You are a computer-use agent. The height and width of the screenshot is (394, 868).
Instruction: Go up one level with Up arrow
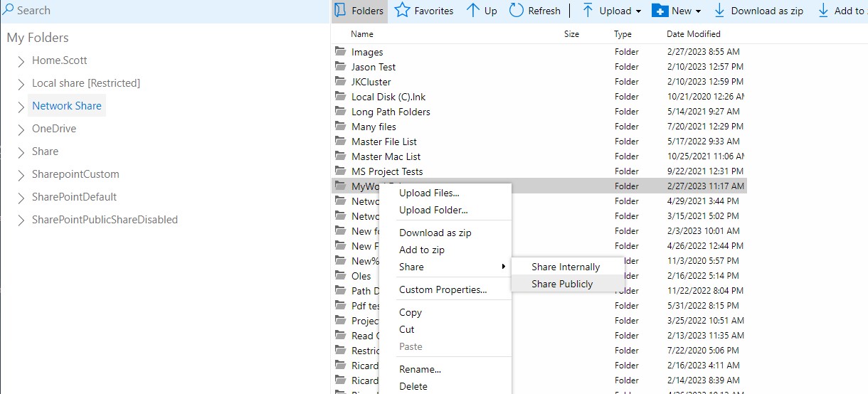point(472,11)
